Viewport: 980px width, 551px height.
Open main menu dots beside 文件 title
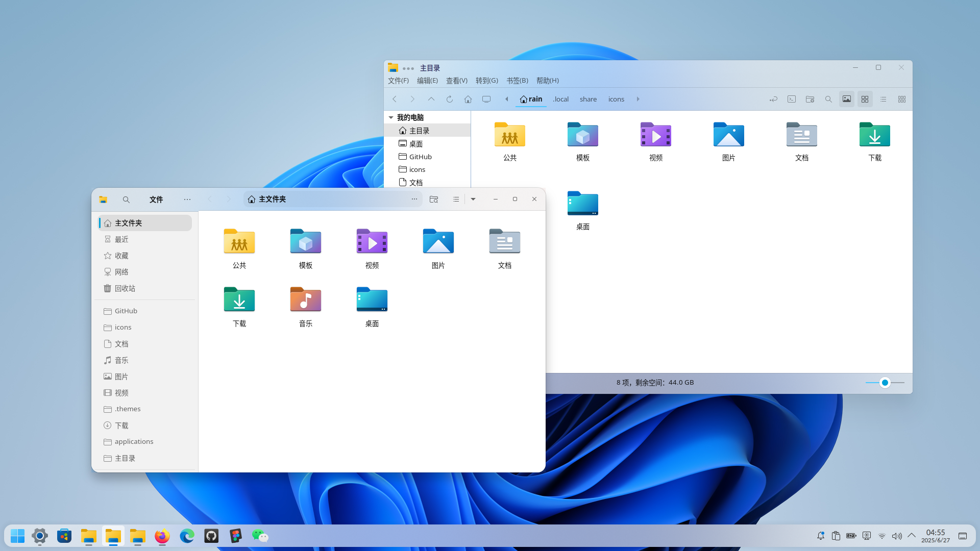click(187, 199)
